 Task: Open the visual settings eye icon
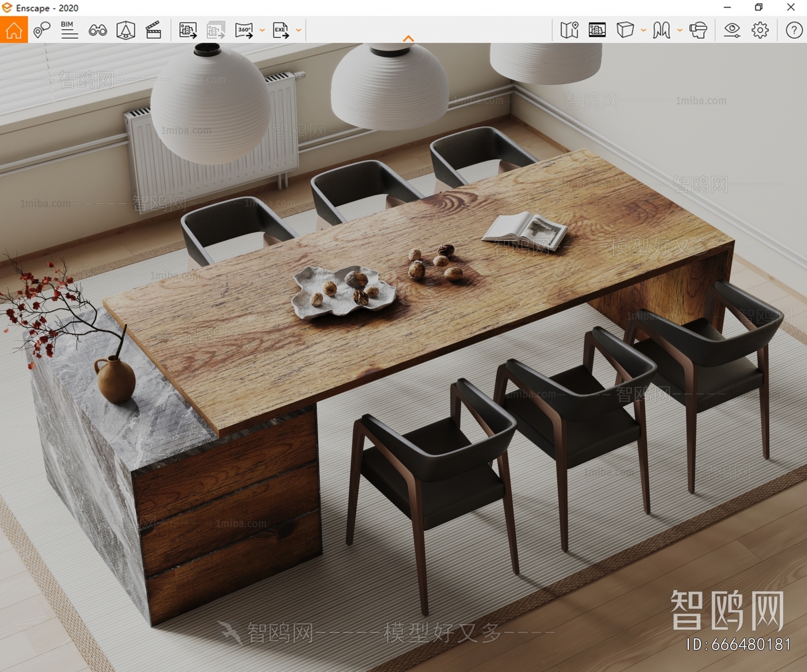[732, 30]
